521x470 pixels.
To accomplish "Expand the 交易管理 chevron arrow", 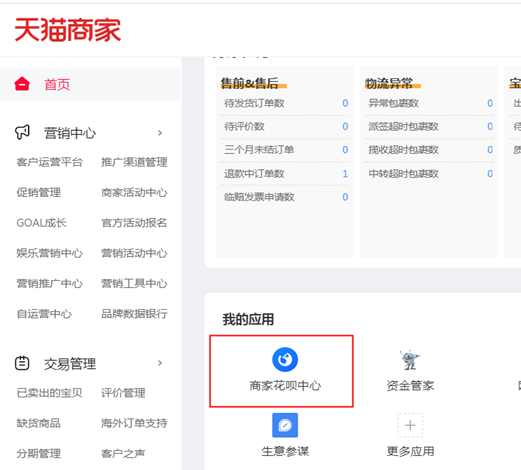I will coord(160,363).
